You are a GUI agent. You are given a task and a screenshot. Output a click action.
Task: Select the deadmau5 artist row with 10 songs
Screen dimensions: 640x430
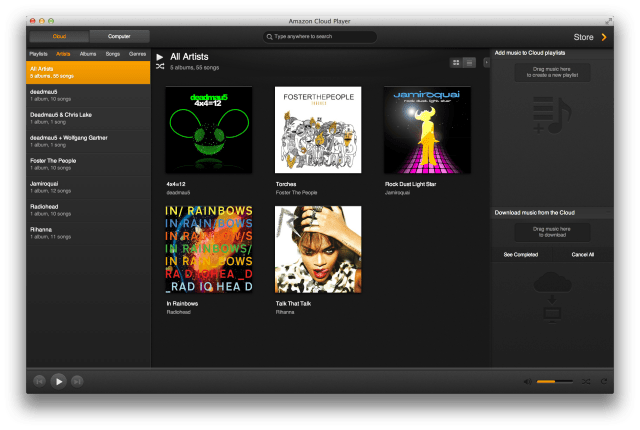[88, 95]
